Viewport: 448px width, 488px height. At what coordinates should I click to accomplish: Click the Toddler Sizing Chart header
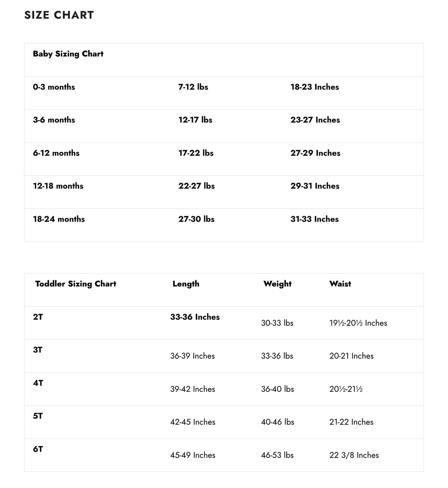(x=76, y=284)
